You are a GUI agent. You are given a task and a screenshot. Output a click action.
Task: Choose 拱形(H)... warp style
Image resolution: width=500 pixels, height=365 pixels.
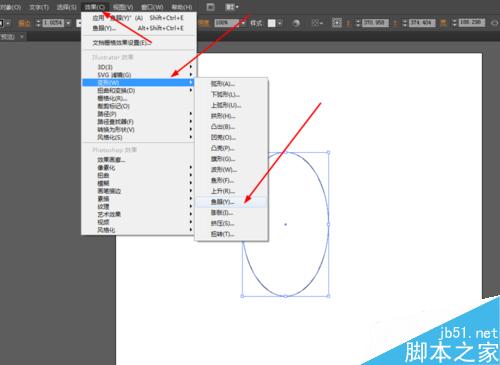pos(231,116)
